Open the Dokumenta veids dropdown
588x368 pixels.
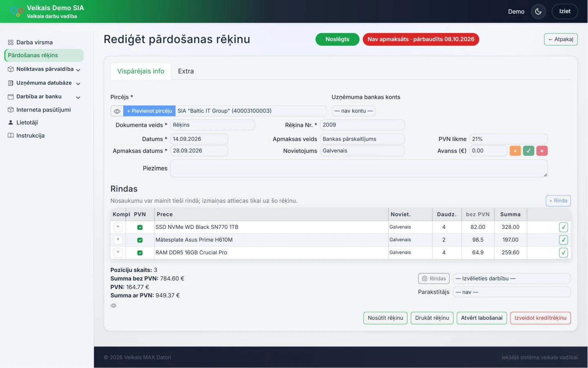point(212,125)
